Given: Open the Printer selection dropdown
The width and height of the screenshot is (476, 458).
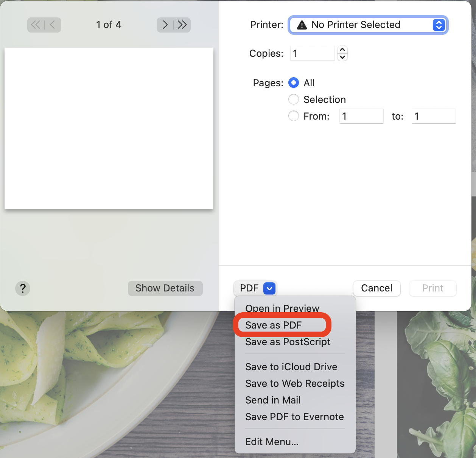Looking at the screenshot, I should coord(368,25).
